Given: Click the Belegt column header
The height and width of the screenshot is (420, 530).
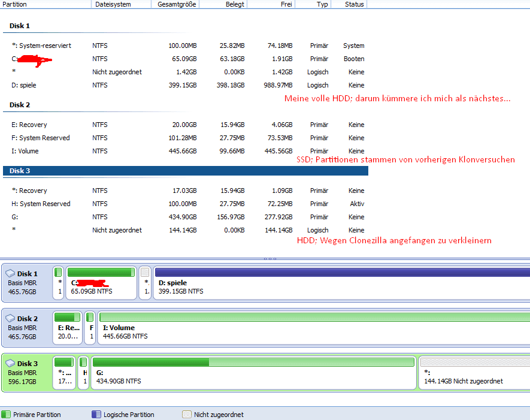Looking at the screenshot, I should [223, 4].
